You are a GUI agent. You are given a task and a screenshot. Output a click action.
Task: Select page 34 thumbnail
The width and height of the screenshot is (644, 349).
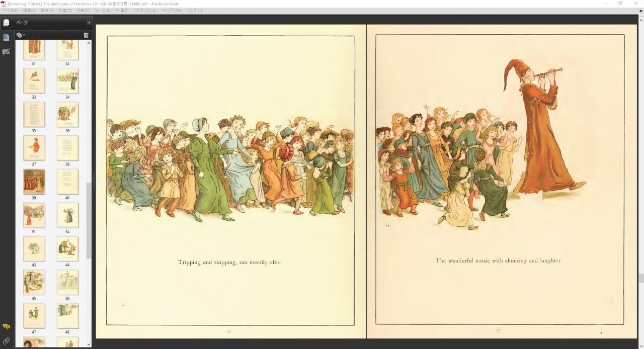pyautogui.click(x=68, y=81)
